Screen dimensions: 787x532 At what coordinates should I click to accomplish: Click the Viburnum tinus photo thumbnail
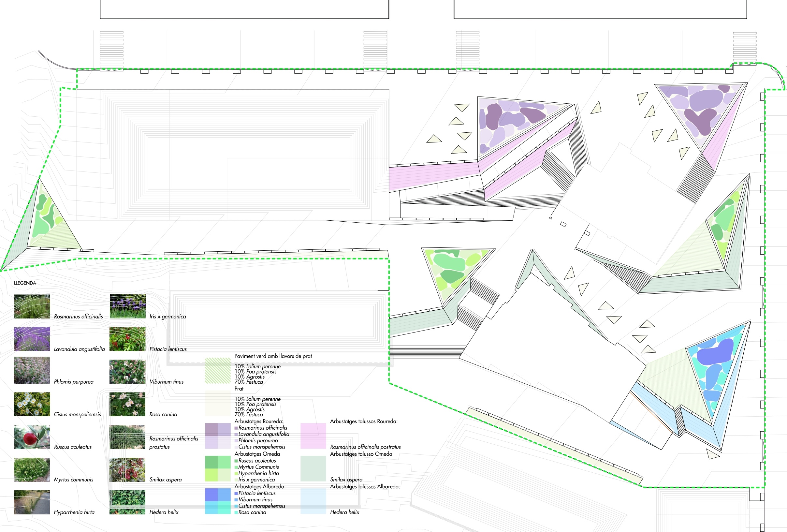(127, 372)
